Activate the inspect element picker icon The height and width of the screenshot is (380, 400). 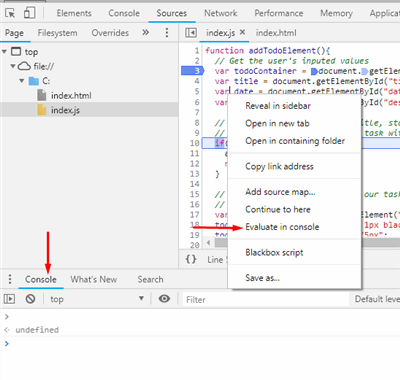pos(10,13)
